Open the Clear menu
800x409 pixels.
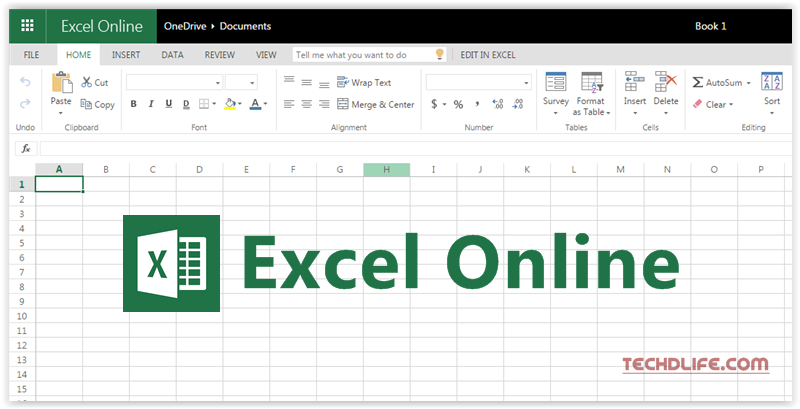pyautogui.click(x=713, y=104)
